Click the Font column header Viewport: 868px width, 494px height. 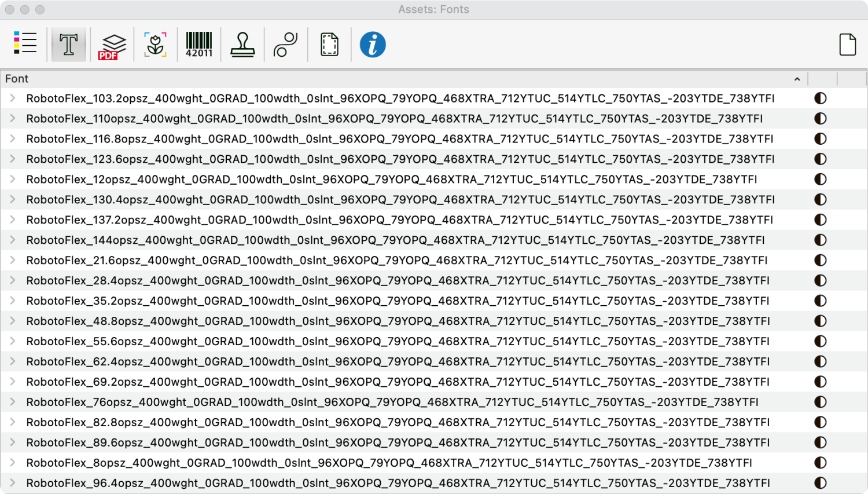(16, 79)
